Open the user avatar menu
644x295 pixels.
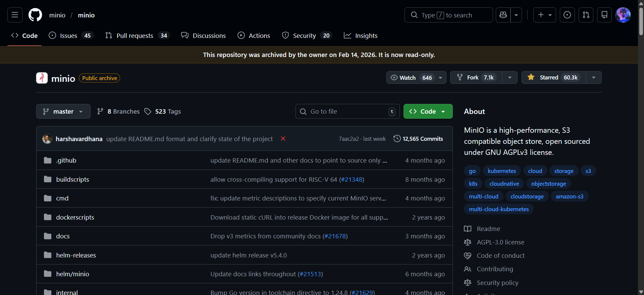click(x=623, y=15)
